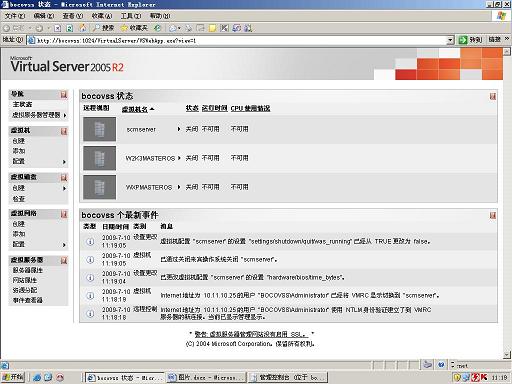
Task: Collapse the 导航 navigation panel icon
Action: 64,95
